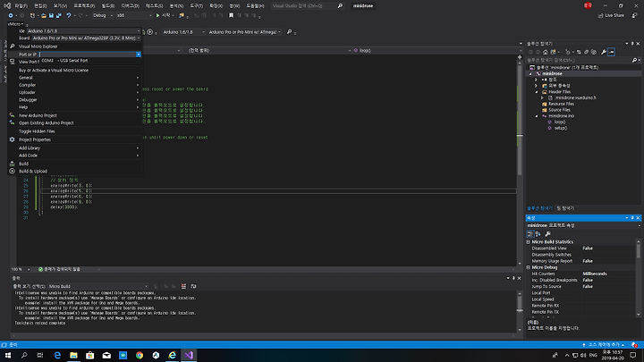Open the x86 platform dropdown

point(134,15)
